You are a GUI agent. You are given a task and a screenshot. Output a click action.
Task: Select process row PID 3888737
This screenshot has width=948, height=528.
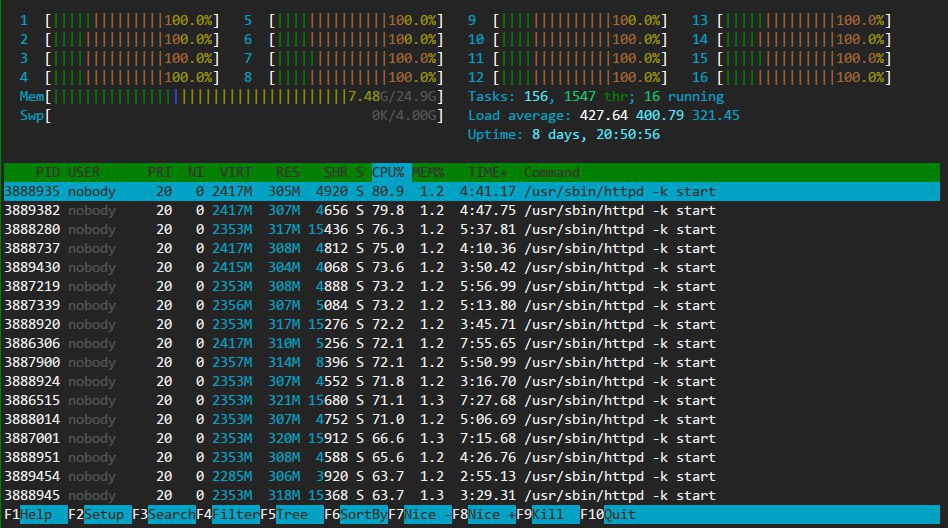click(472, 249)
